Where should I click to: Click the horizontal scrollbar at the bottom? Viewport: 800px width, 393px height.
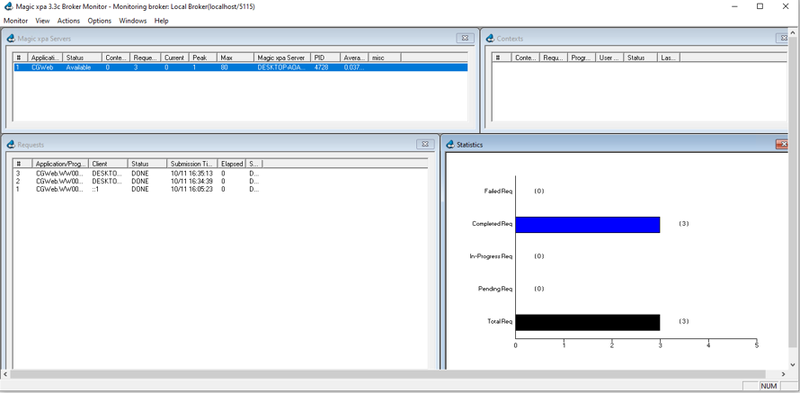(x=388, y=375)
